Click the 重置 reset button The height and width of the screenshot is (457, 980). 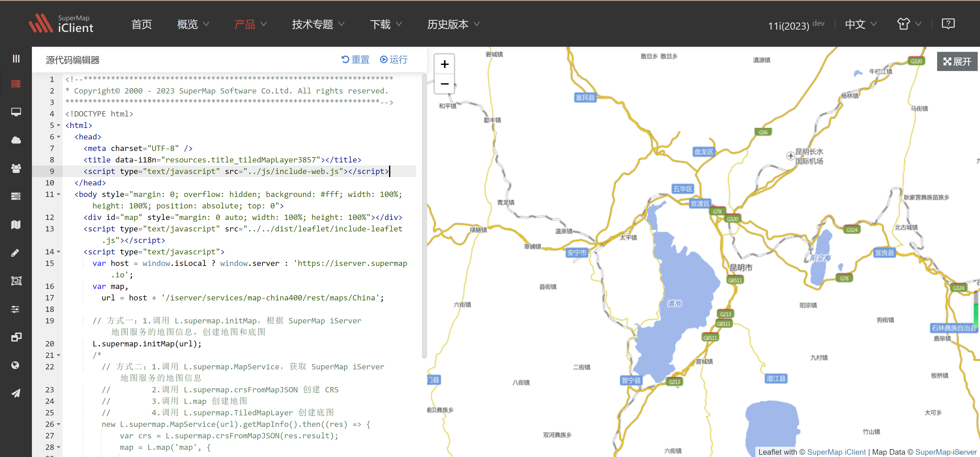pyautogui.click(x=355, y=60)
